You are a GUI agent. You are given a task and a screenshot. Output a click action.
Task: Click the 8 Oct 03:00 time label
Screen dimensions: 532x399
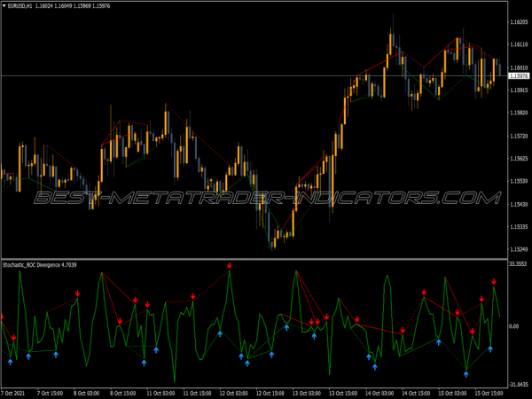coord(87,394)
